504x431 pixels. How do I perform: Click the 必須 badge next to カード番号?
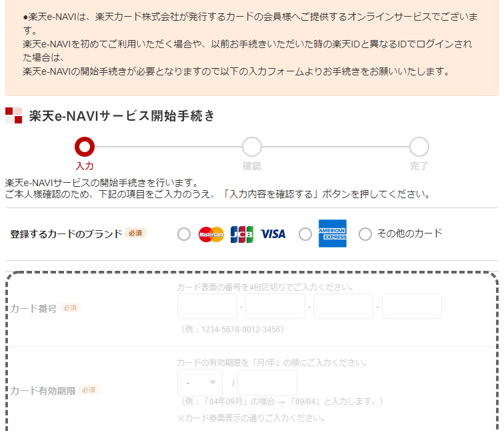click(x=70, y=308)
